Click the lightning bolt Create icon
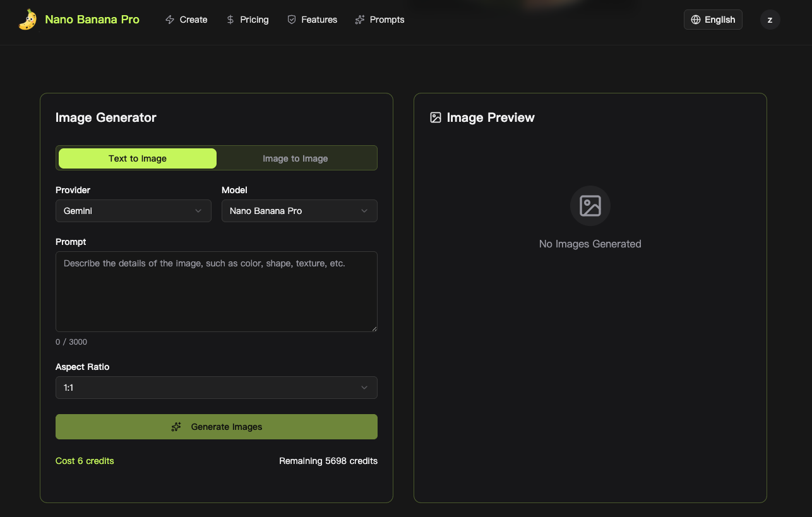 click(170, 20)
